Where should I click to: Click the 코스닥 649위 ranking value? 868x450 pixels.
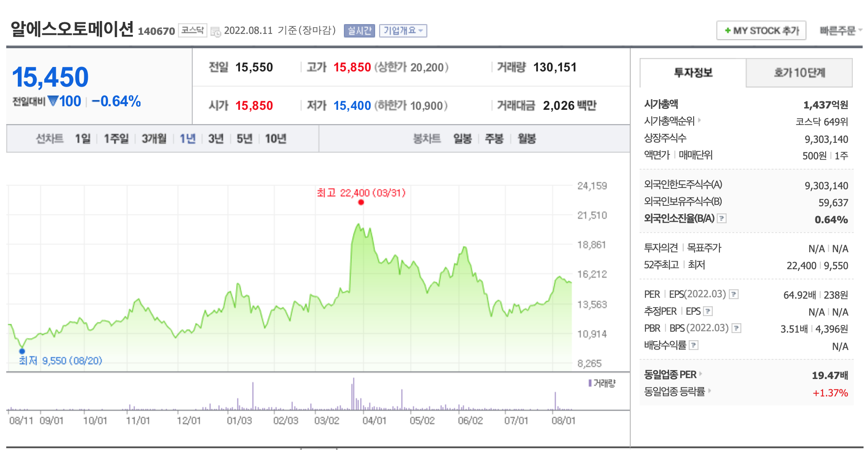click(822, 122)
